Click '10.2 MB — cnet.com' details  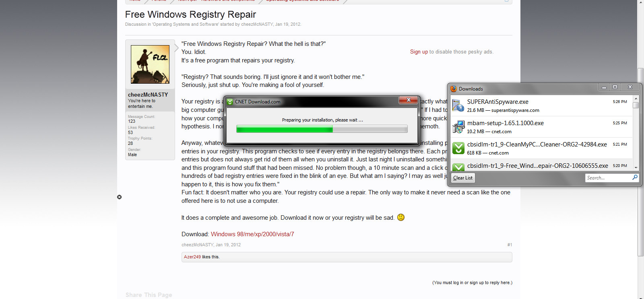489,132
